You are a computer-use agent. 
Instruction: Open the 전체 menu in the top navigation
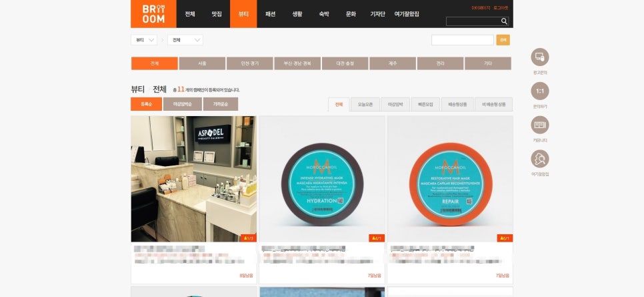(x=190, y=14)
